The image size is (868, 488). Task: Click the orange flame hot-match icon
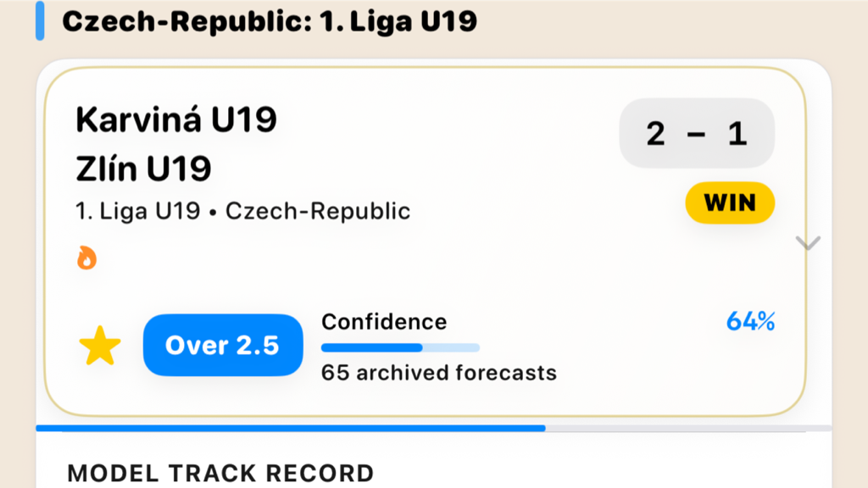[87, 258]
